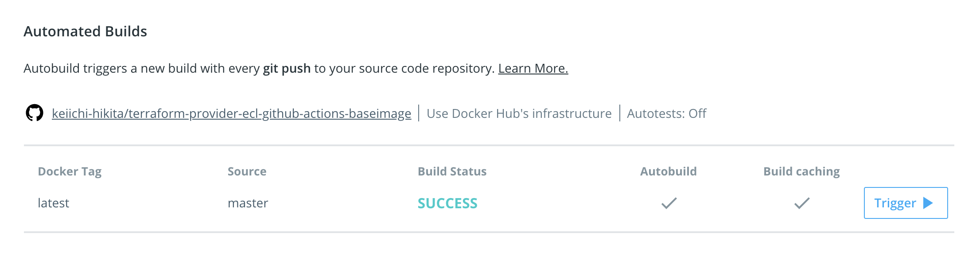
Task: Click the Build caching checkmark icon
Action: [x=802, y=203]
